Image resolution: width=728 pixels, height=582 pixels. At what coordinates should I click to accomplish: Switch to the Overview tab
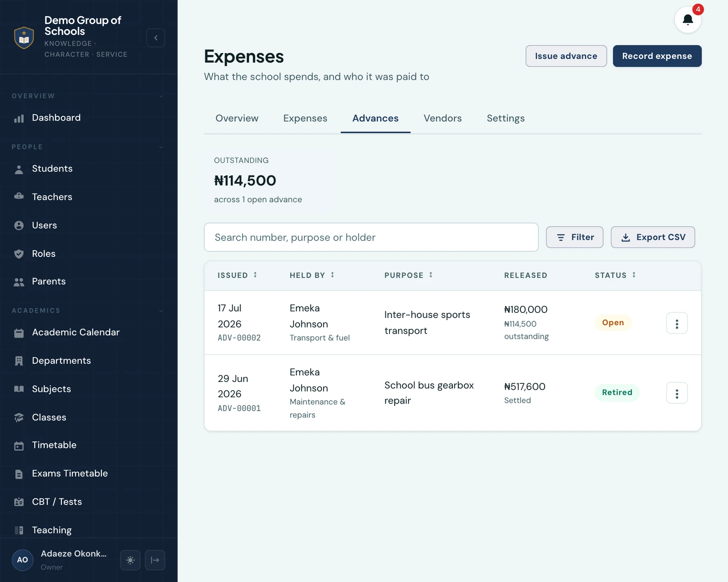pyautogui.click(x=237, y=118)
